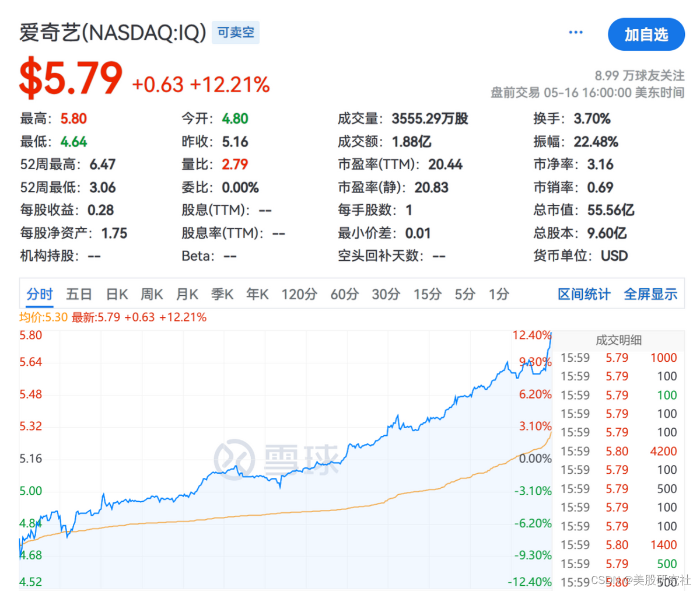Switch to the 日K chart tab
The image size is (700, 591).
[117, 294]
